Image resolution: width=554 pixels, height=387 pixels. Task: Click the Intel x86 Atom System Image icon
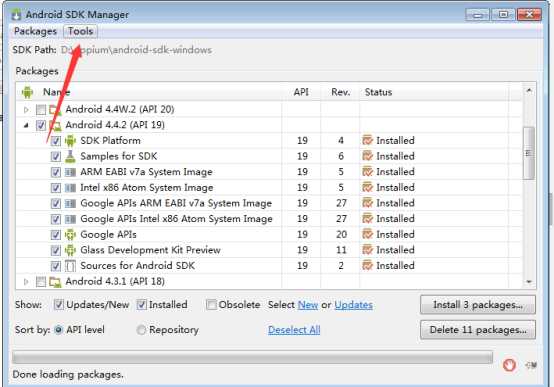tap(70, 188)
